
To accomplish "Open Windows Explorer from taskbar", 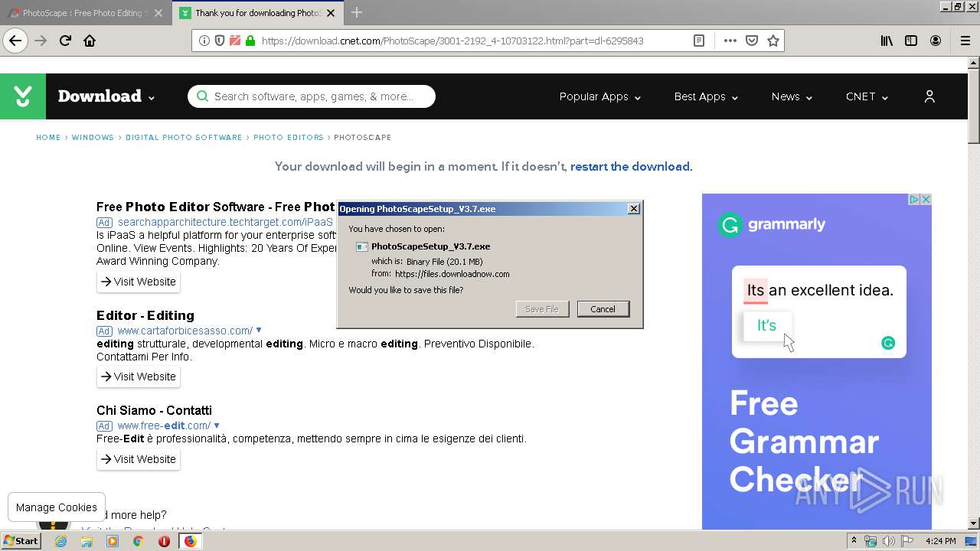I will click(87, 541).
